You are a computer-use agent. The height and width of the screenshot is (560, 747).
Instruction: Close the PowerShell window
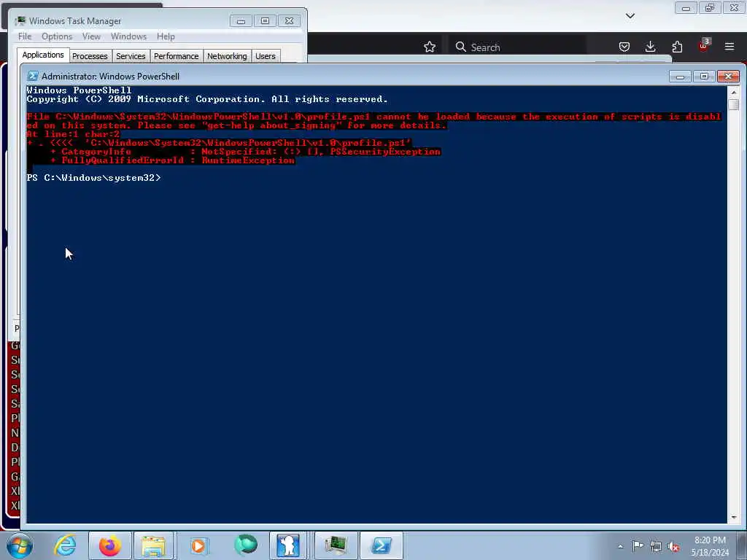729,76
